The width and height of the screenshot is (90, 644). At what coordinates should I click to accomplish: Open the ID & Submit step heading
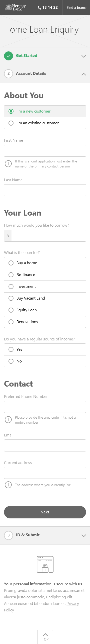(x=28, y=535)
